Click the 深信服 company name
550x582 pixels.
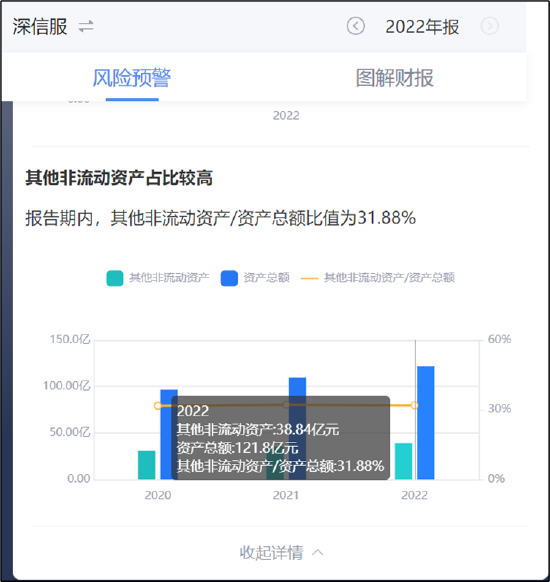click(40, 27)
